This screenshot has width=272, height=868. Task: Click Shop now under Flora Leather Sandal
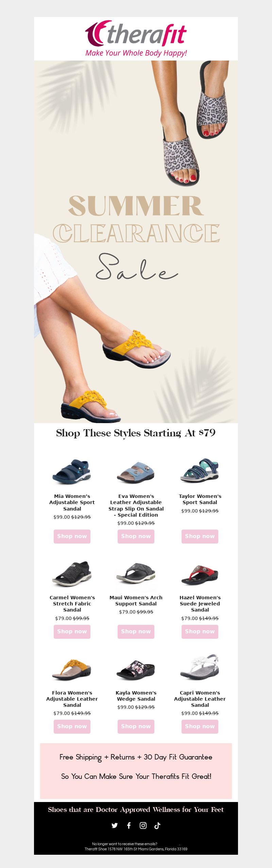point(72,727)
